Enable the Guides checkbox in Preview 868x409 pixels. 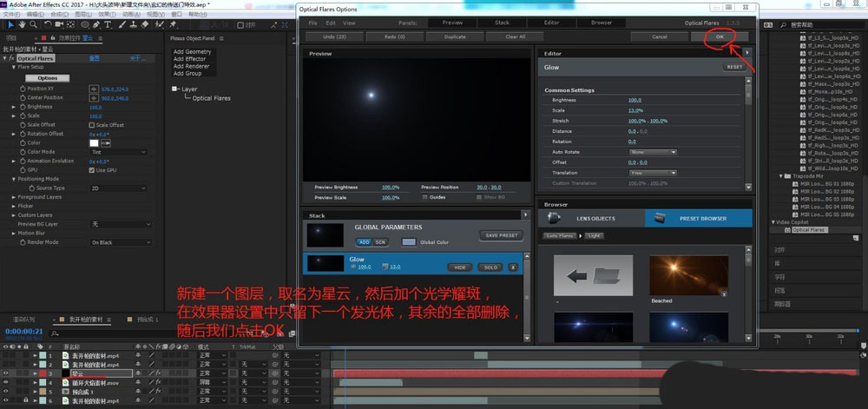coord(424,196)
